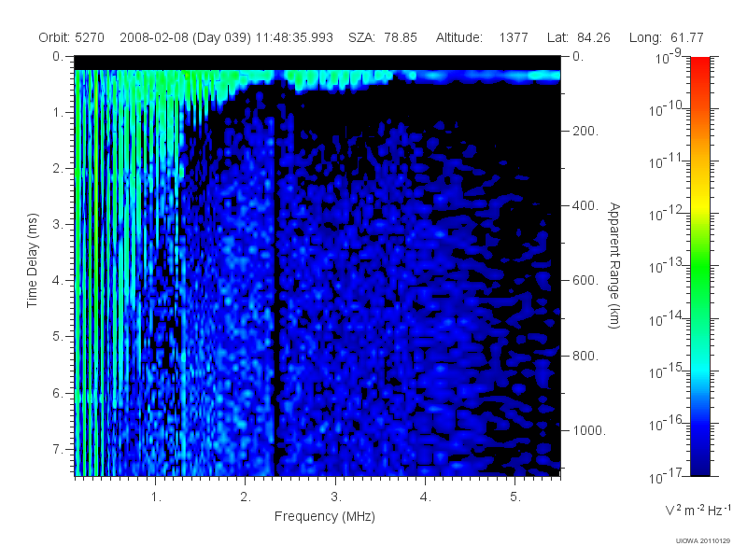
Task: Click the apparent range label '600.'
Action: 585,281
